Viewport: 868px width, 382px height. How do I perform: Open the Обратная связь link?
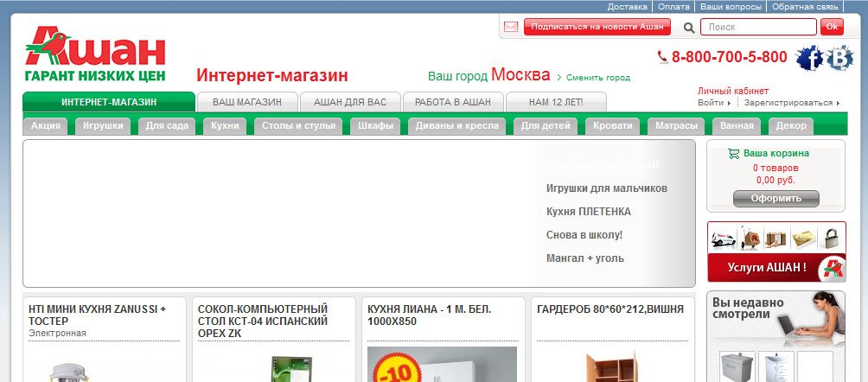tap(805, 7)
